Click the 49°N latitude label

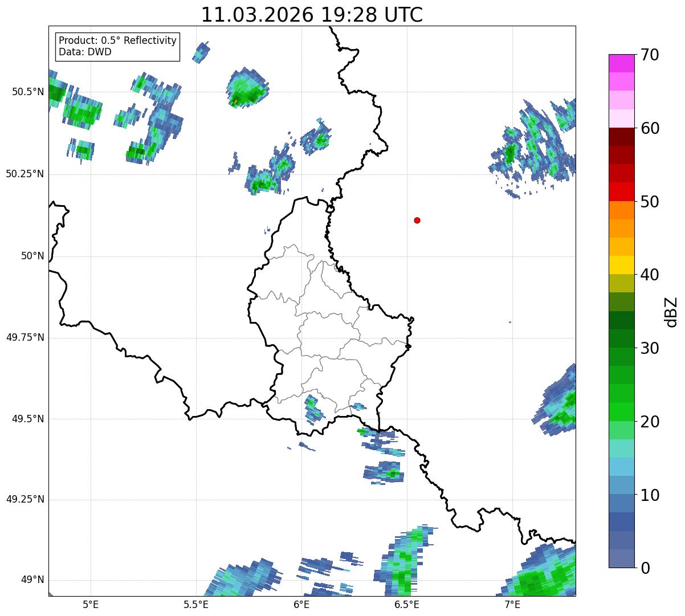pos(32,580)
